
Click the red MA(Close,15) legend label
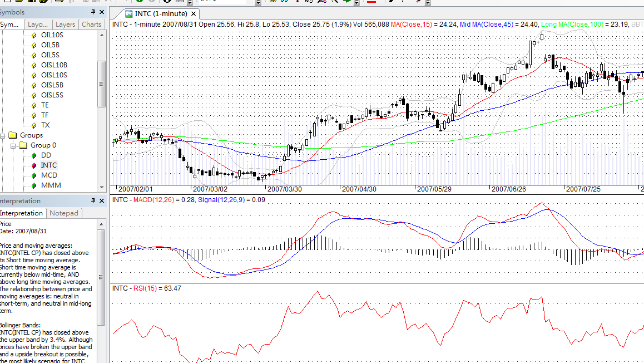[412, 24]
